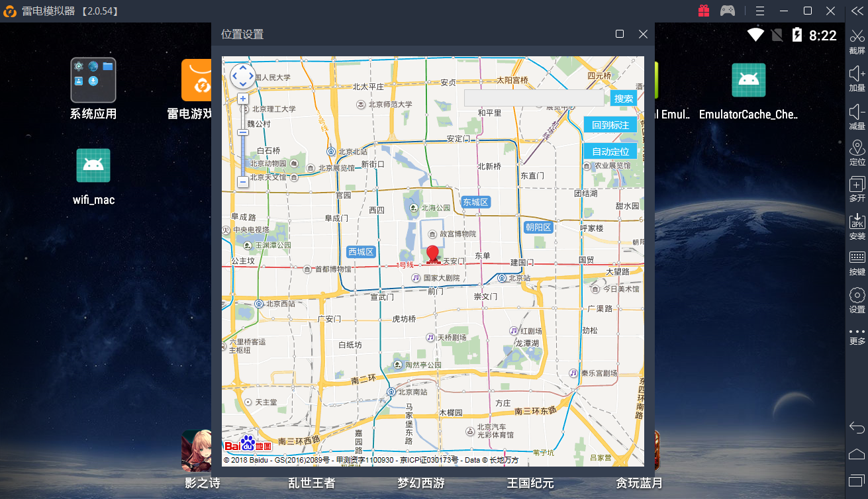The width and height of the screenshot is (868, 499).
Task: Click the map pan compass control
Action: pyautogui.click(x=243, y=75)
